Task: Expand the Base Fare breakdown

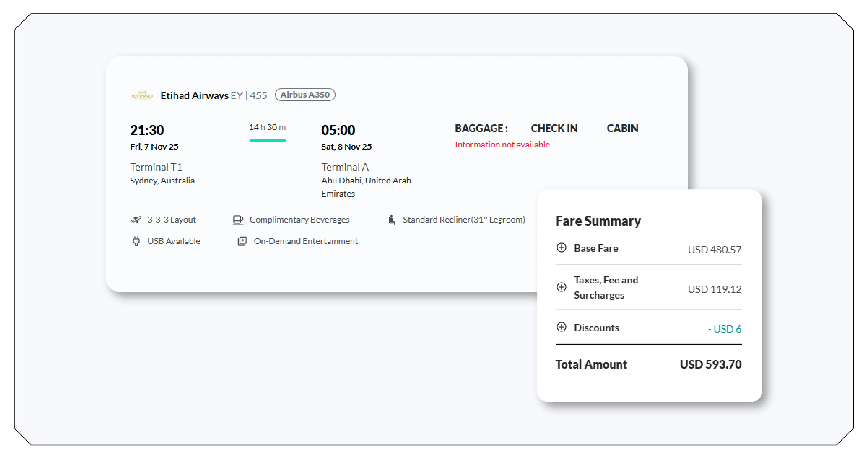Action: [x=596, y=248]
